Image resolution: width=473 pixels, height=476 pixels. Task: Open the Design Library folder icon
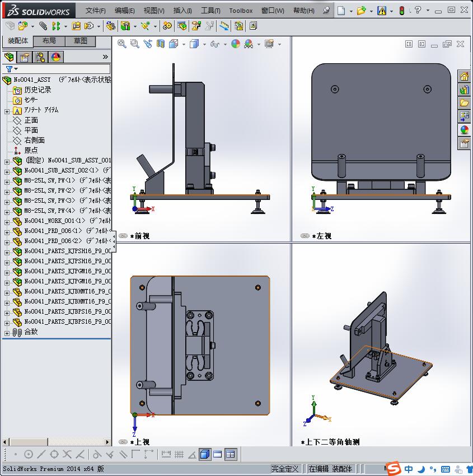point(464,102)
